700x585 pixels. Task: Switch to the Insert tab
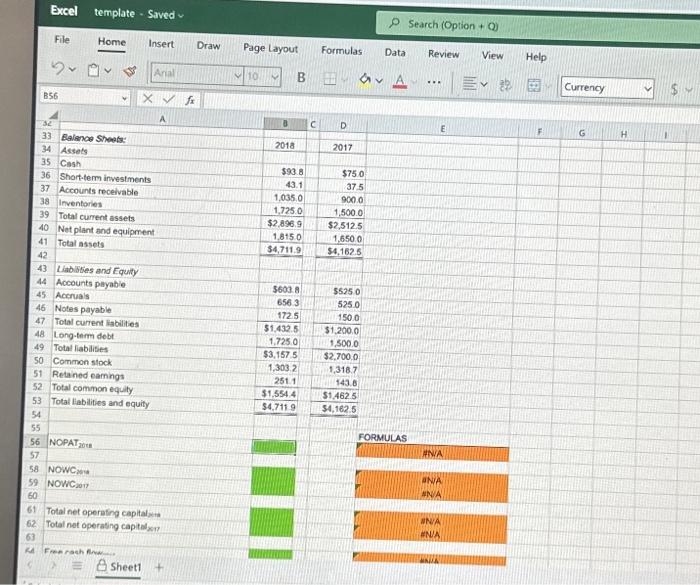pyautogui.click(x=161, y=44)
